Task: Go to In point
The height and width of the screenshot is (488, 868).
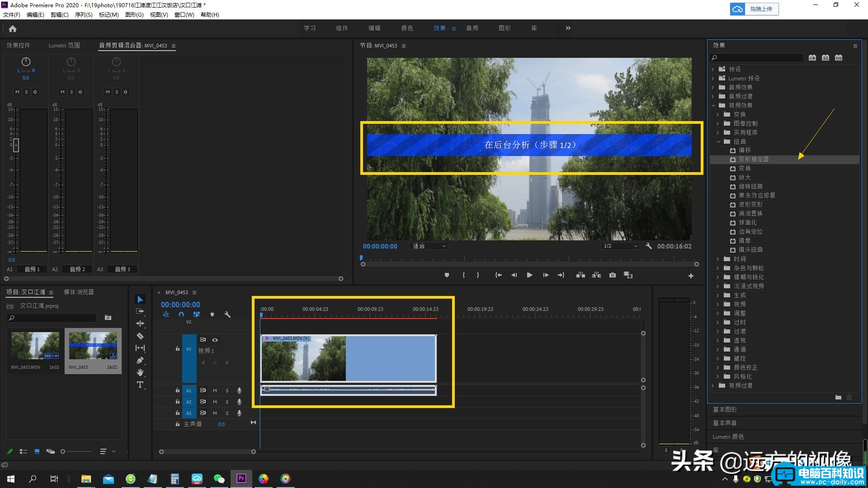Action: tap(498, 275)
